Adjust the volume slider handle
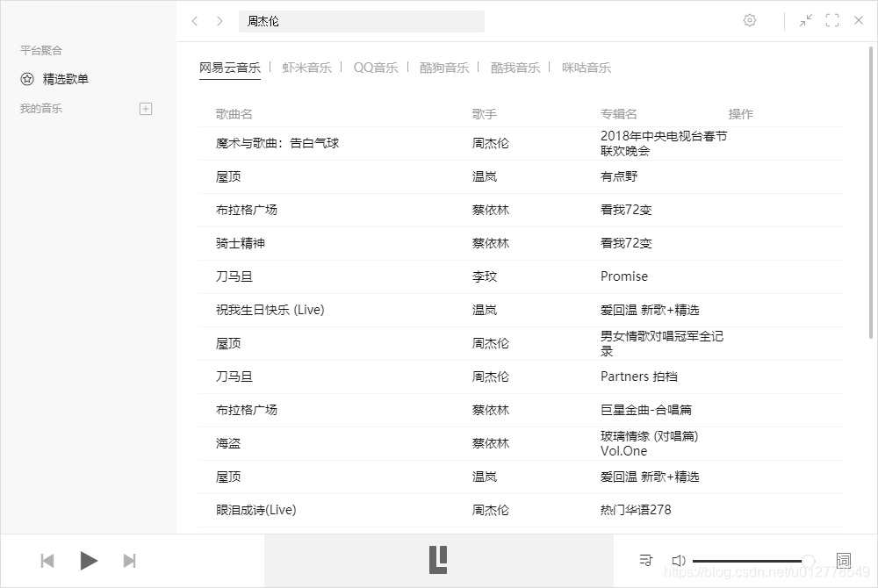 coord(808,561)
